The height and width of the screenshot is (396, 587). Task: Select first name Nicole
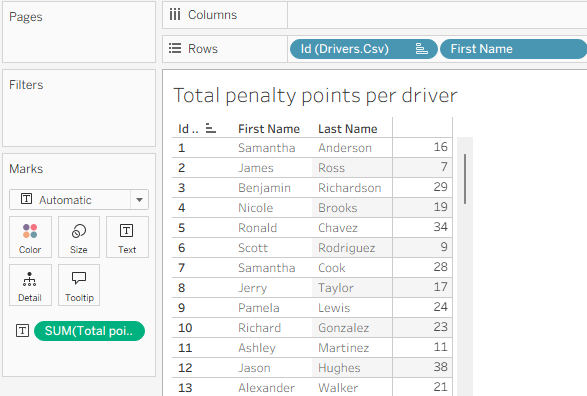tap(256, 208)
